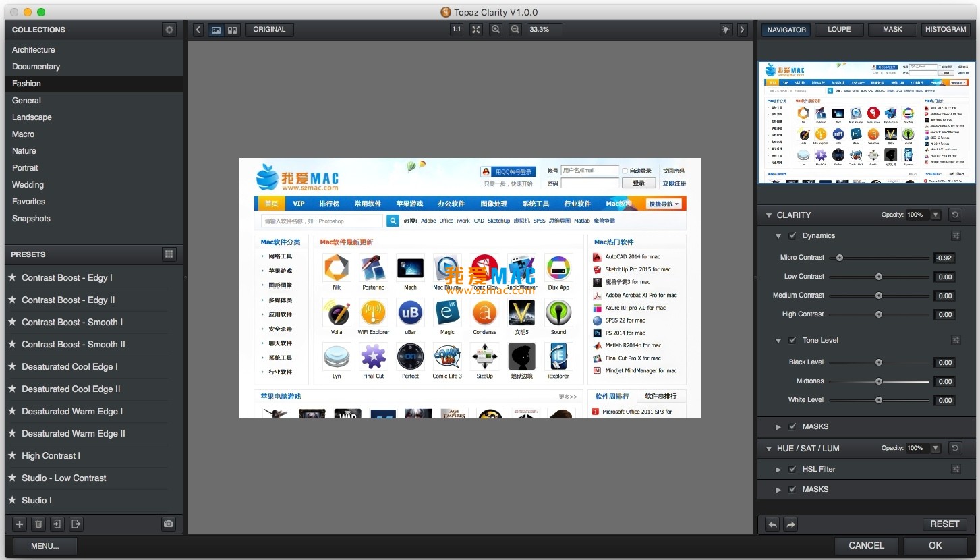Zoom in with magnifier plus icon

click(496, 30)
